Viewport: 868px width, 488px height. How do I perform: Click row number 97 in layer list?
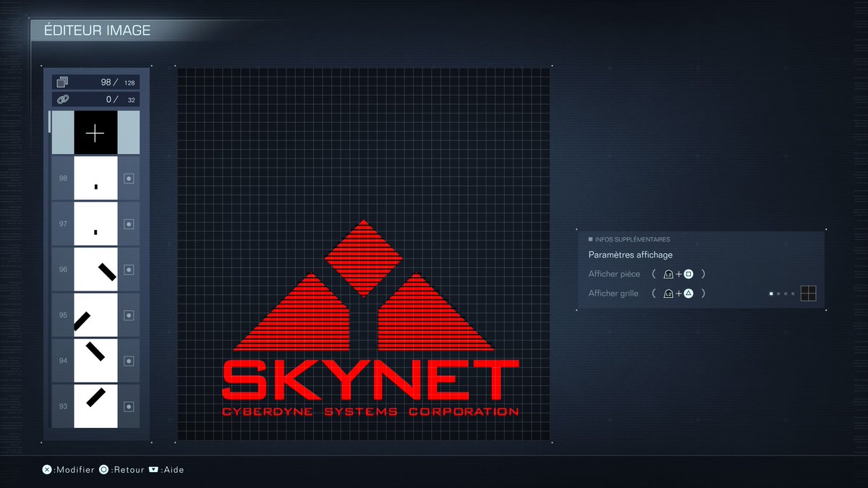pyautogui.click(x=63, y=224)
